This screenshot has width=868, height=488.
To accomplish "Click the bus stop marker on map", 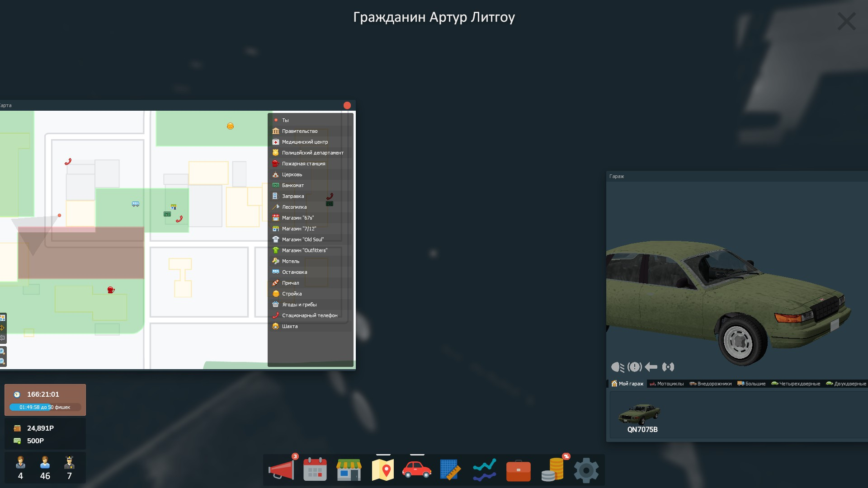I will [x=136, y=204].
